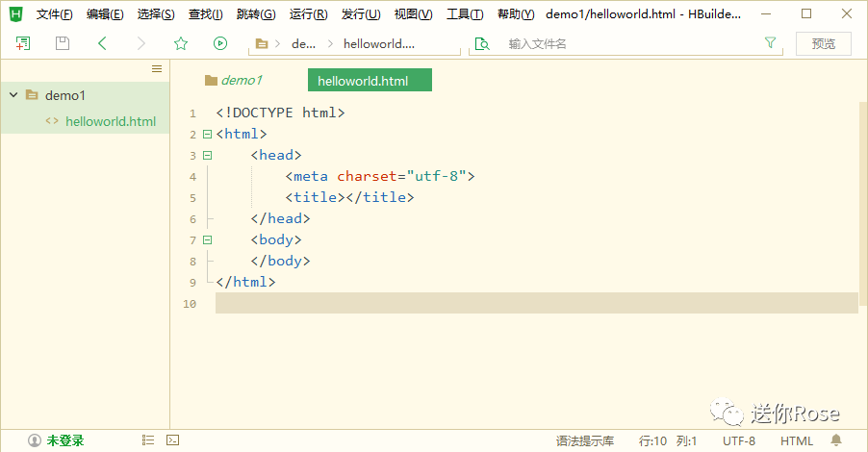Fold the head tag on line 3

207,156
